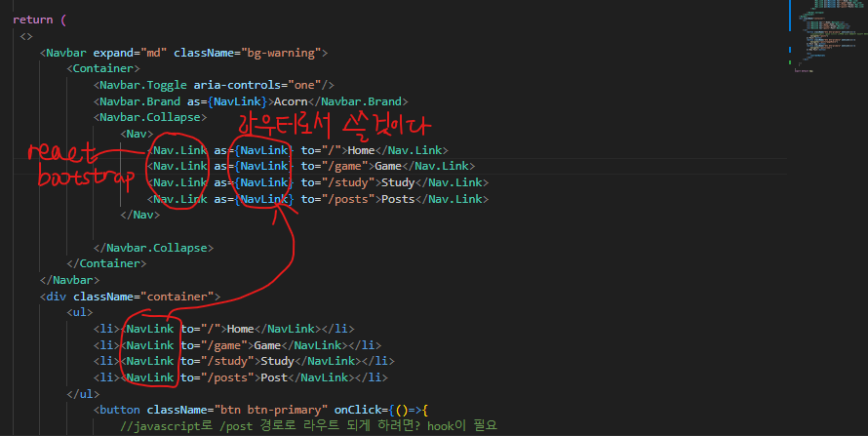Click the opening Nav tag
868x436 pixels.
137,134
